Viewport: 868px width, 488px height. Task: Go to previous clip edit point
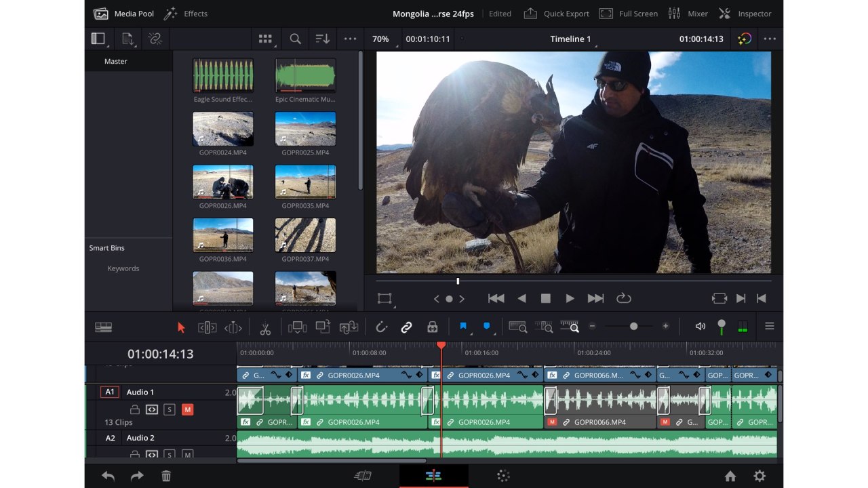pyautogui.click(x=762, y=298)
